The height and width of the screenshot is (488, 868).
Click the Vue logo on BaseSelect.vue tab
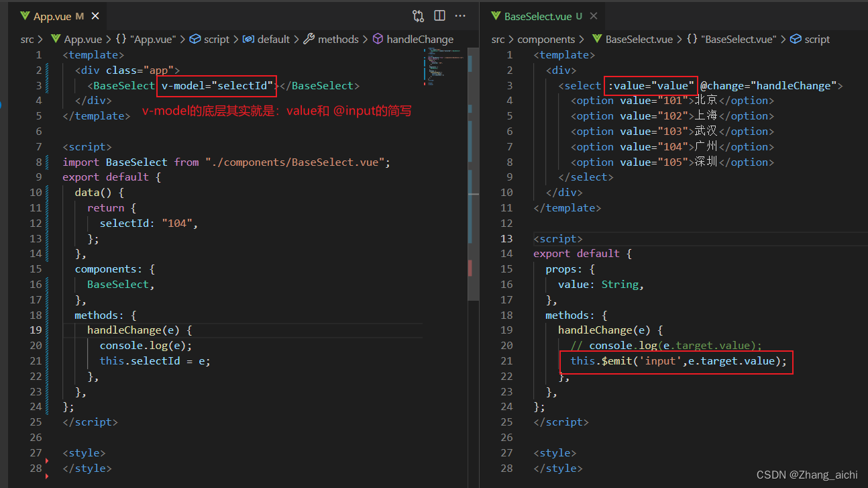(496, 16)
